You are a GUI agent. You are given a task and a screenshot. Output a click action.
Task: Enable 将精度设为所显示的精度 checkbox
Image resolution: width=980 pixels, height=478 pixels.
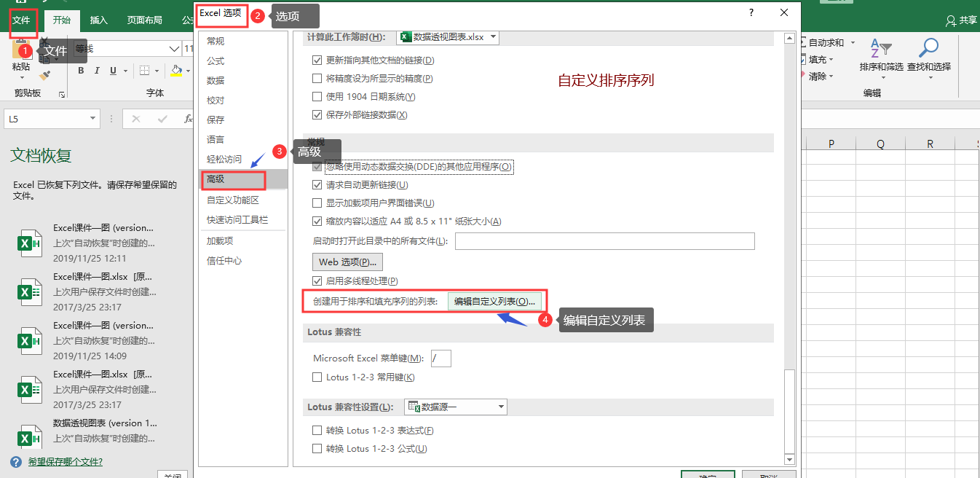[317, 79]
